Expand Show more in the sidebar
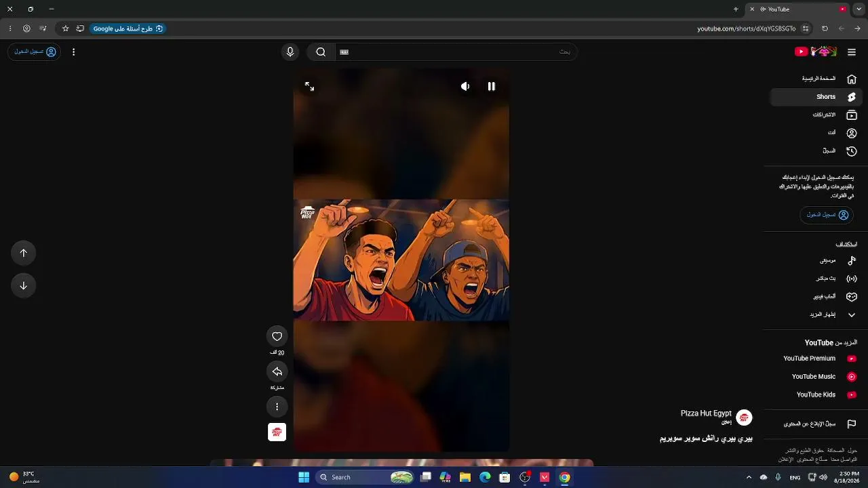The width and height of the screenshot is (868, 488). tap(816, 314)
